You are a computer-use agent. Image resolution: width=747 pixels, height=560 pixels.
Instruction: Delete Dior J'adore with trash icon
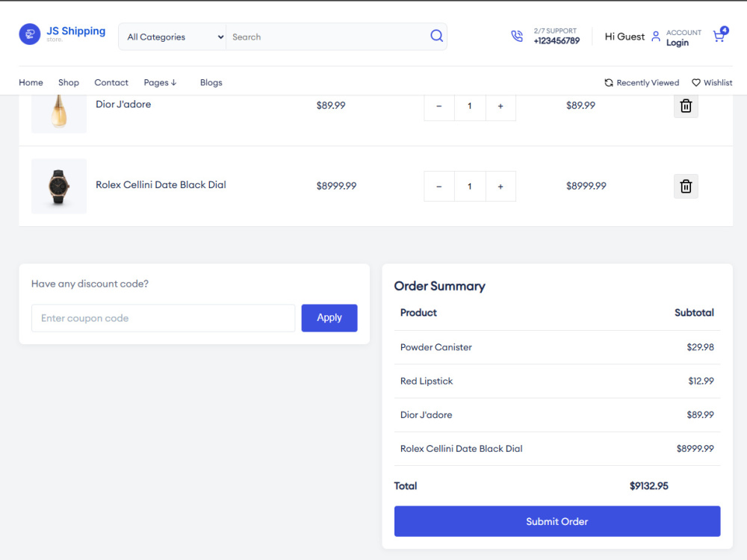[686, 106]
